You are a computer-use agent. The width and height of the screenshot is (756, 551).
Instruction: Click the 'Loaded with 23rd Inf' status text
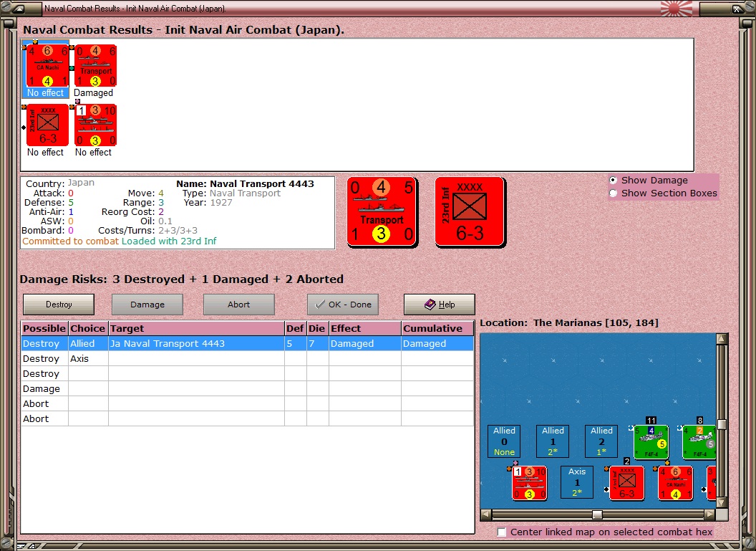(x=169, y=241)
